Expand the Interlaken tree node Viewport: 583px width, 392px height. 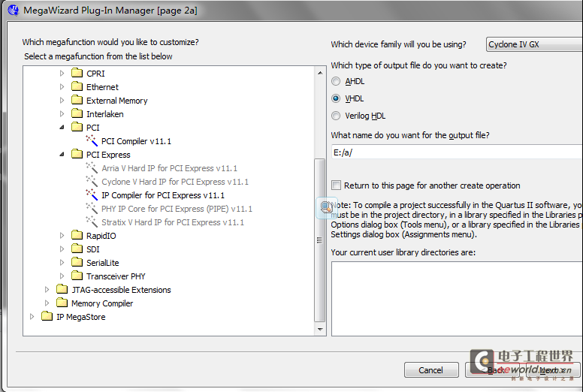coord(62,113)
